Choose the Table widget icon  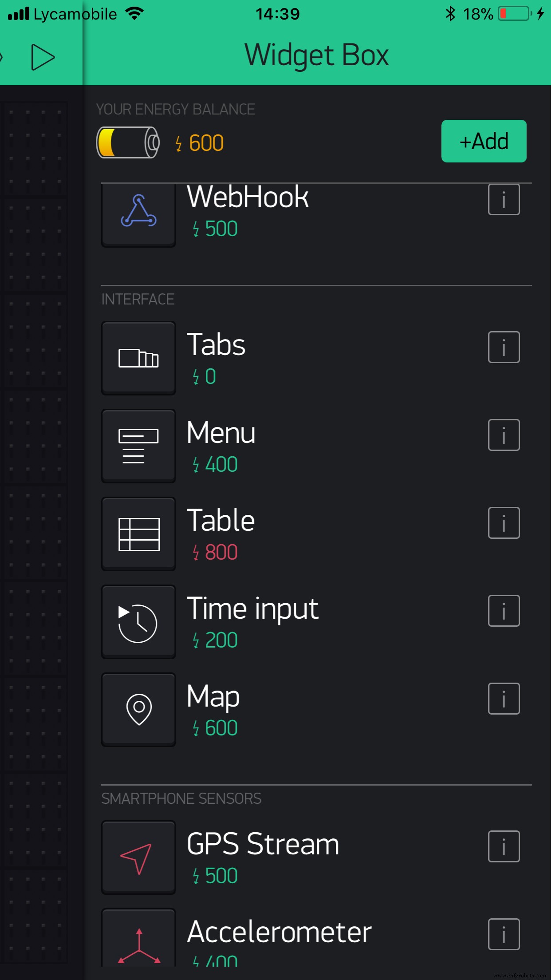(x=138, y=533)
